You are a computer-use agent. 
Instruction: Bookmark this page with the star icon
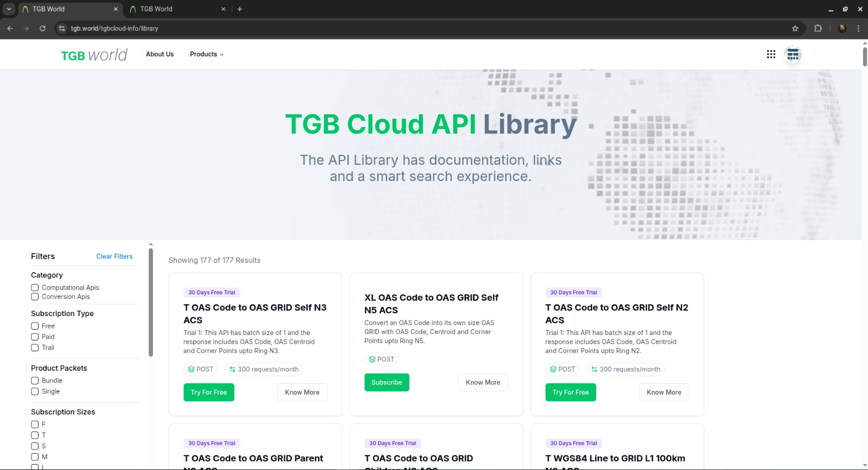[795, 28]
